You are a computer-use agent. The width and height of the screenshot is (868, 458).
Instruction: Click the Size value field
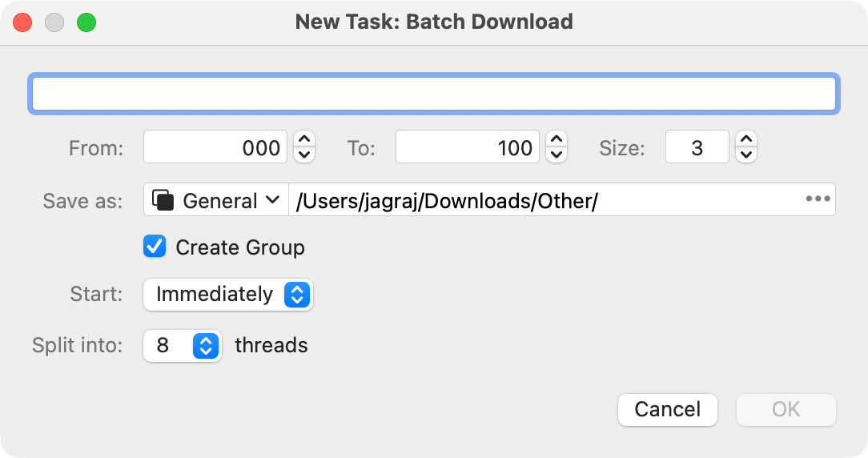click(697, 147)
